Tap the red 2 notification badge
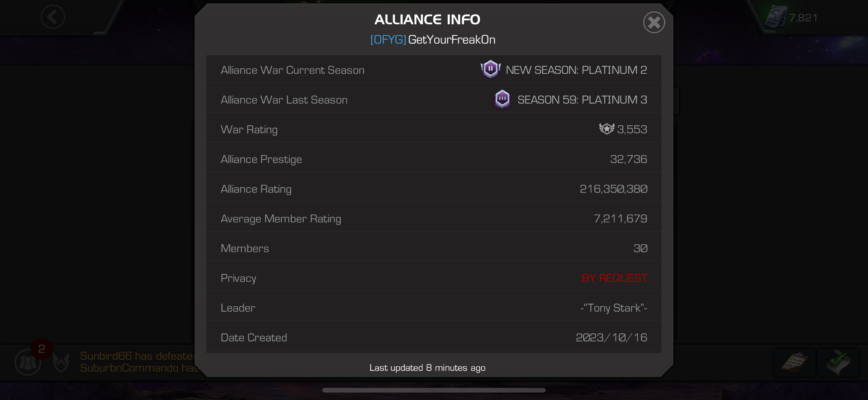Screen dimensions: 868x400 pos(42,349)
